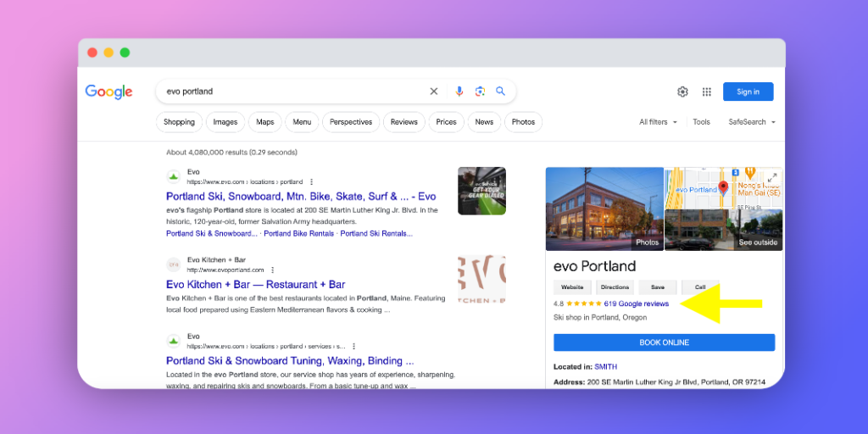Click the evo Portland panel title
The width and height of the screenshot is (868, 434).
(594, 266)
